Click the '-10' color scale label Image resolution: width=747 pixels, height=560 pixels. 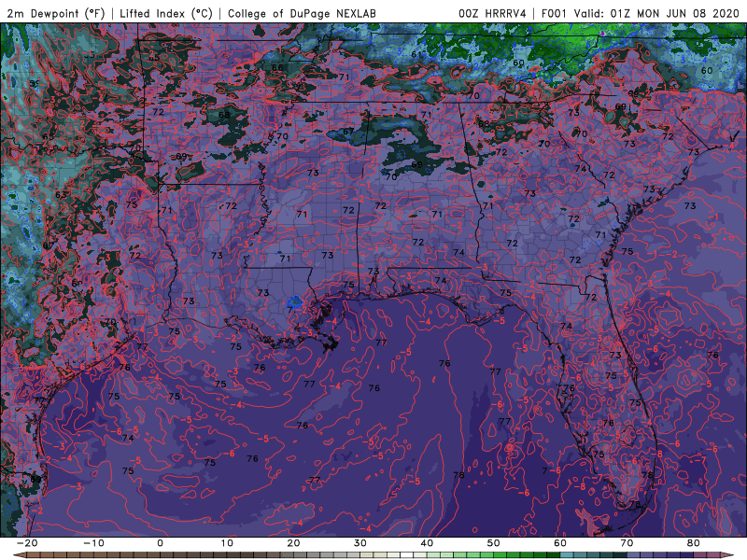tap(93, 543)
